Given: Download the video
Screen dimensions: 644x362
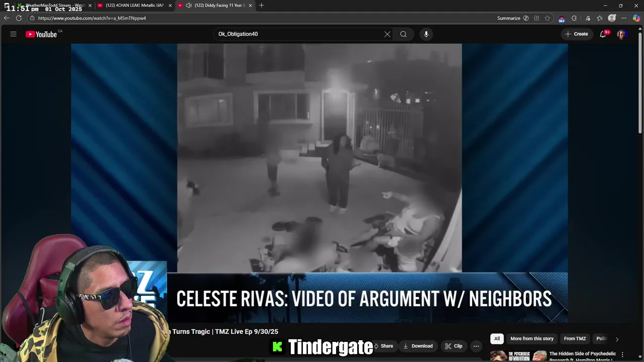Looking at the screenshot, I should pyautogui.click(x=418, y=346).
